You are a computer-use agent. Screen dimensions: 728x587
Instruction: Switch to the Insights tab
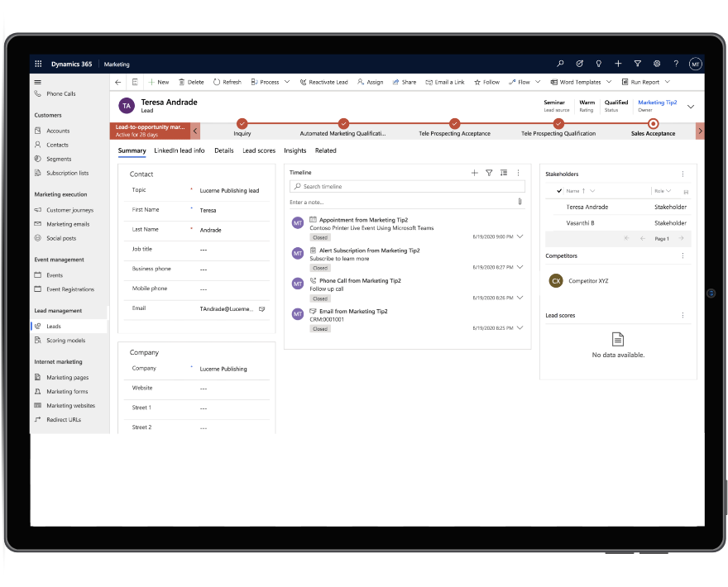[295, 150]
